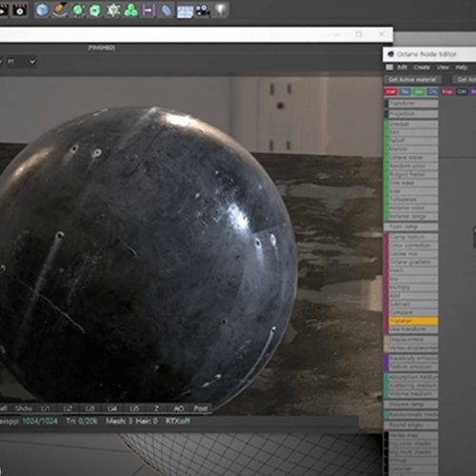Select the highlighted Triplanar node entry
The height and width of the screenshot is (476, 476).
pyautogui.click(x=413, y=321)
